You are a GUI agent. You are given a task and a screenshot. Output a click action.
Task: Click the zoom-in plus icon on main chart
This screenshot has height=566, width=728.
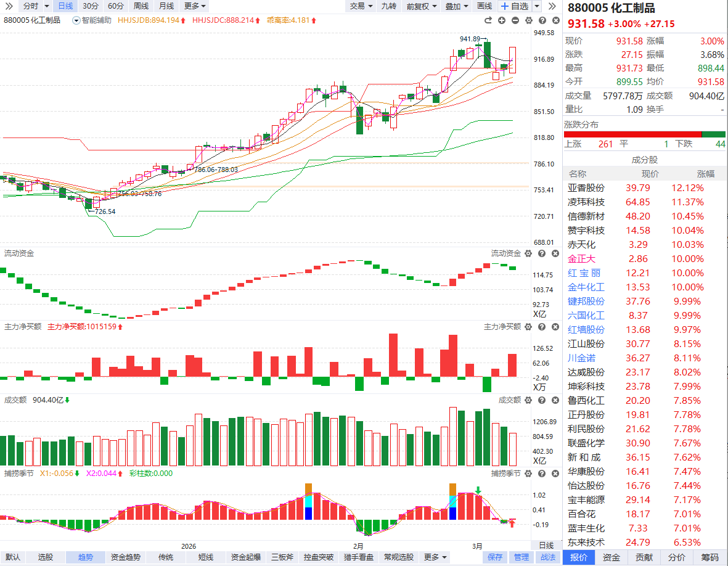pos(502,20)
